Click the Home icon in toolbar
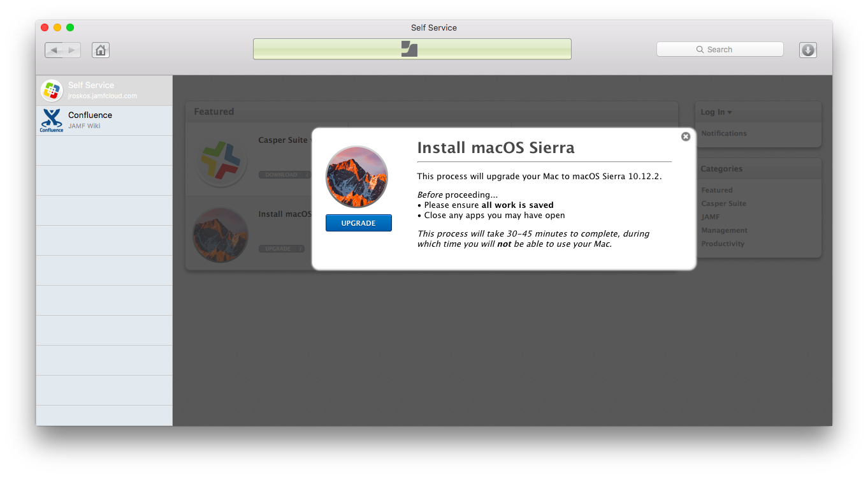The image size is (868, 477). point(101,50)
